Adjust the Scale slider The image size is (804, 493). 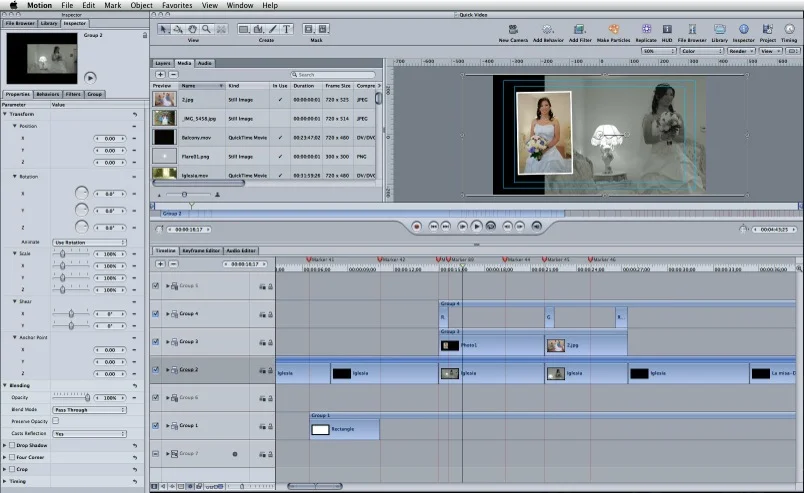click(x=71, y=254)
